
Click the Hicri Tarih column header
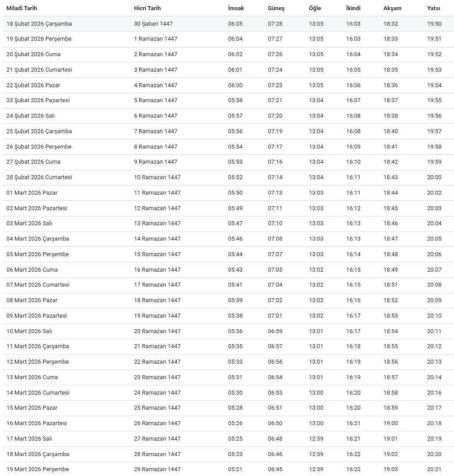pyautogui.click(x=147, y=8)
